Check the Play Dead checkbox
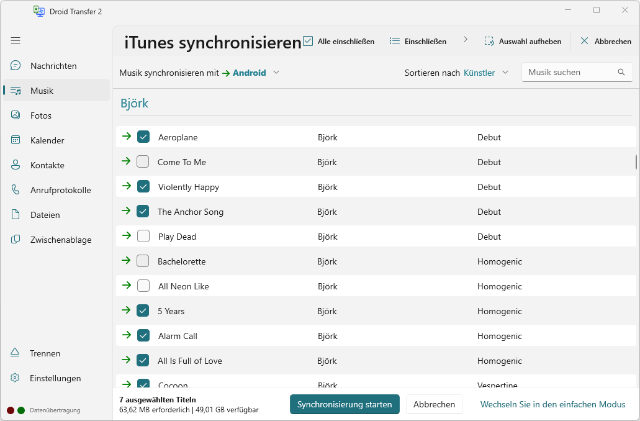 pos(143,236)
